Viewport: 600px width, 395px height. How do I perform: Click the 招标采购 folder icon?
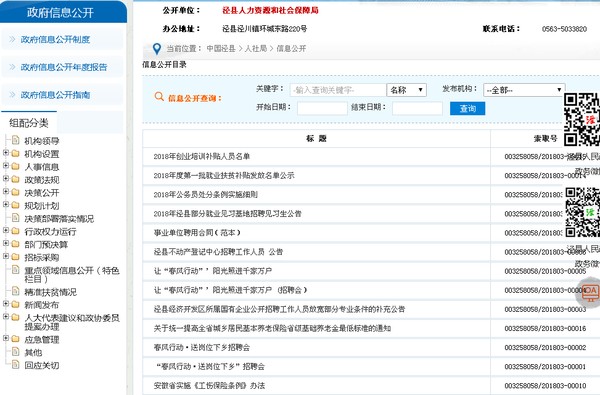pyautogui.click(x=15, y=257)
